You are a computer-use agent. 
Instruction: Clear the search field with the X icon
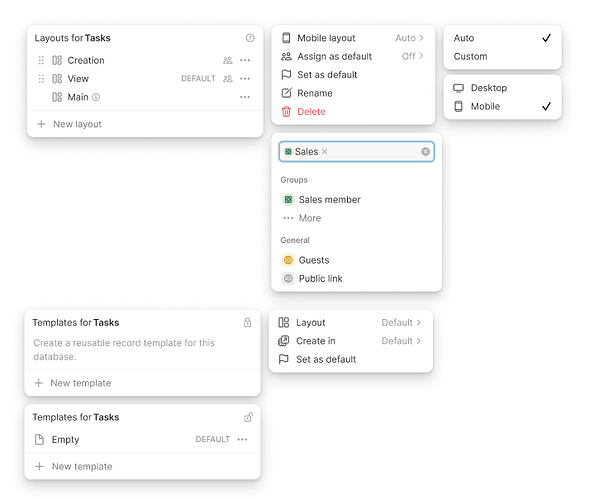click(426, 151)
